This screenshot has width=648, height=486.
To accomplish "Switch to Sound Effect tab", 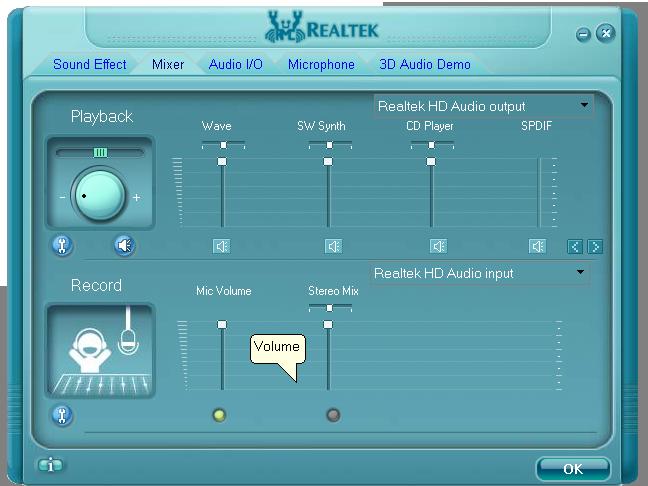I will 90,64.
